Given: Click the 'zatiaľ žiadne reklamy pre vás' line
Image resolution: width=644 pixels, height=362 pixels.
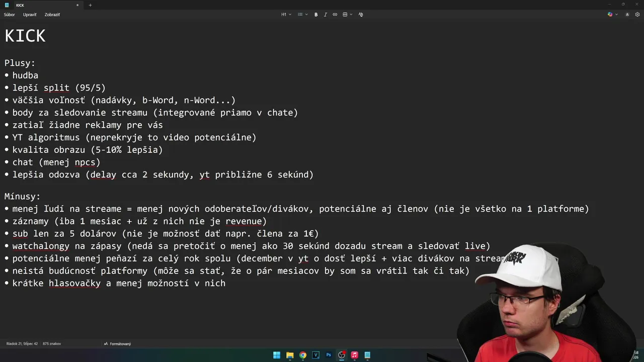Looking at the screenshot, I should click(88, 125).
